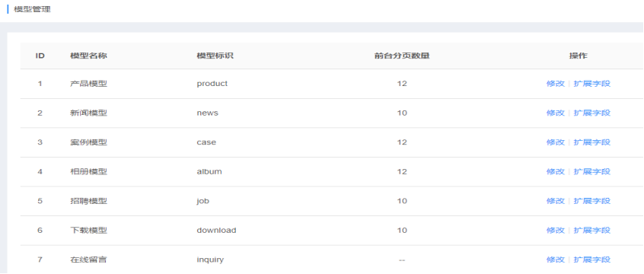Open 扩展字段 for the news model
This screenshot has height=274, width=644.
(591, 113)
